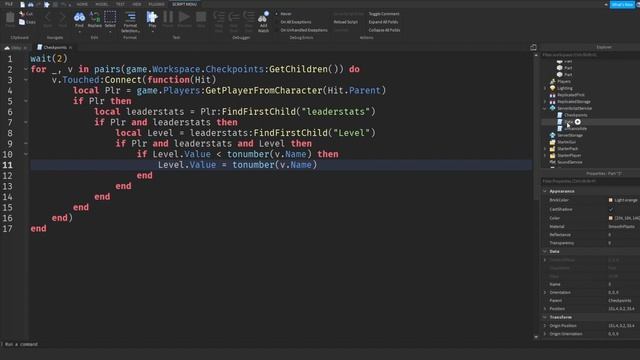Open the HOME ribbon tab

[82, 4]
